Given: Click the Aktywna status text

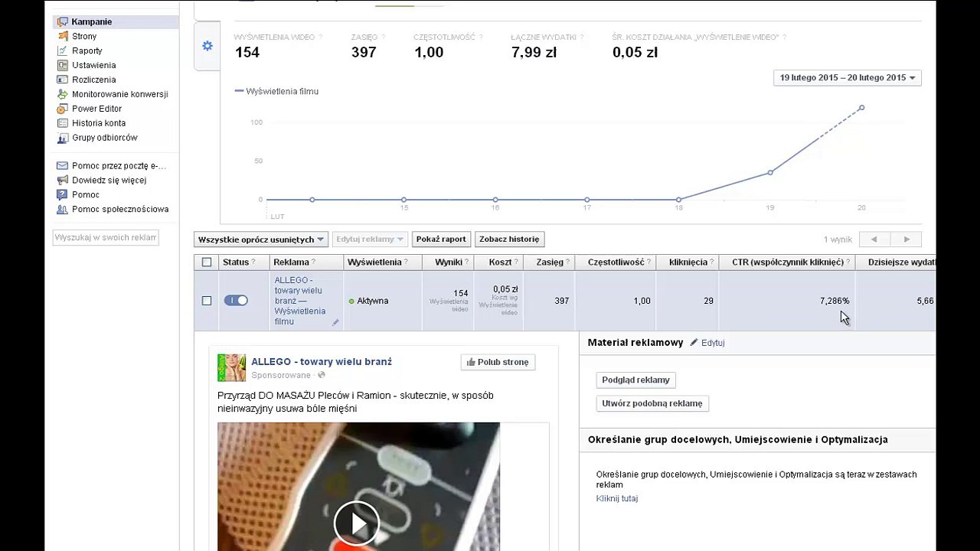Looking at the screenshot, I should (x=373, y=302).
